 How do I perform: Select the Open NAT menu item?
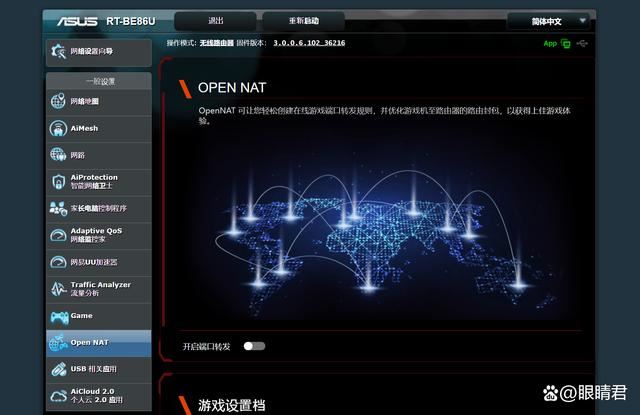[98, 343]
